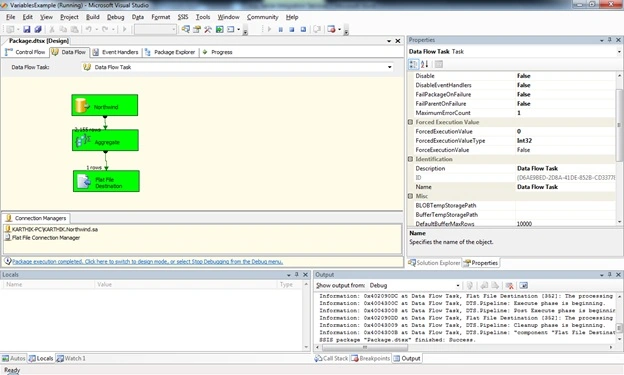Switch to the Control Flow tab
The image size is (624, 375).
click(25, 52)
